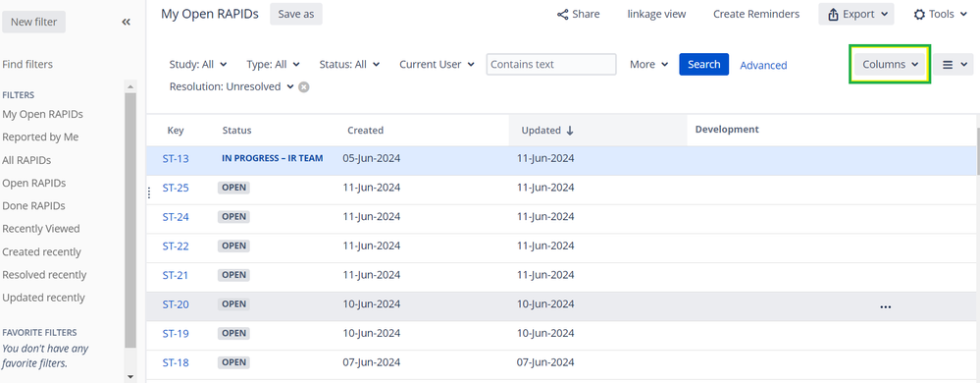
Task: Click the filter list scrollbar down arrow
Action: tap(130, 377)
